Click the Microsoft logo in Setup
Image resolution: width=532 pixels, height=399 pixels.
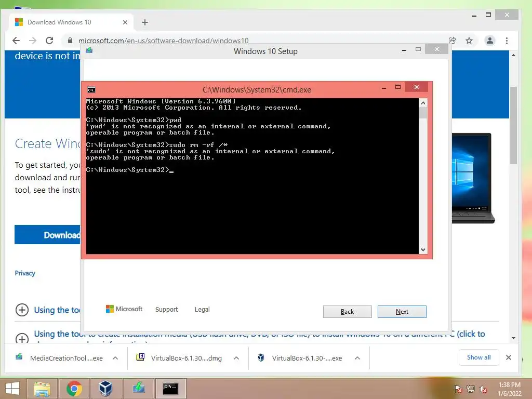124,309
